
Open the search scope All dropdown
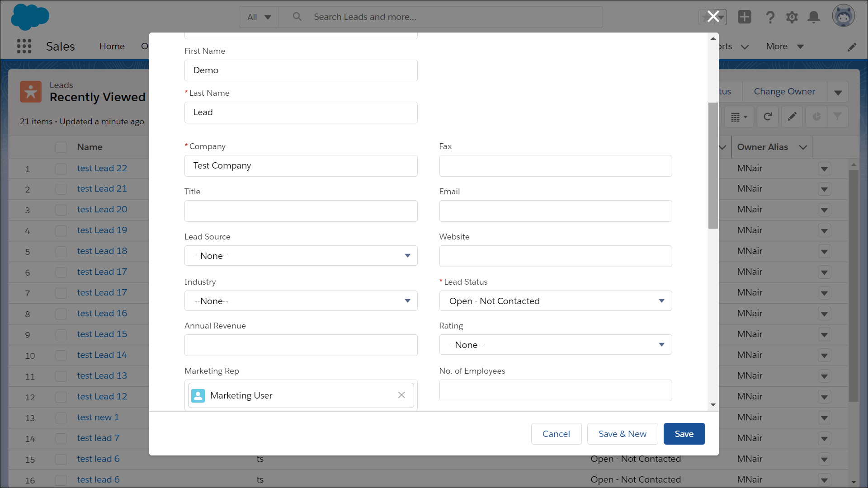click(258, 17)
